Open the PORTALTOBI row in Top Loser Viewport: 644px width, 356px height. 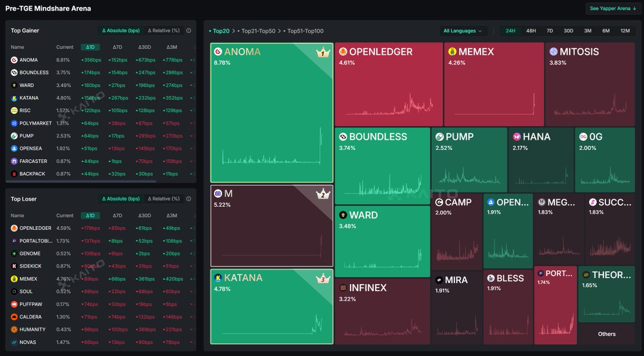coord(101,241)
